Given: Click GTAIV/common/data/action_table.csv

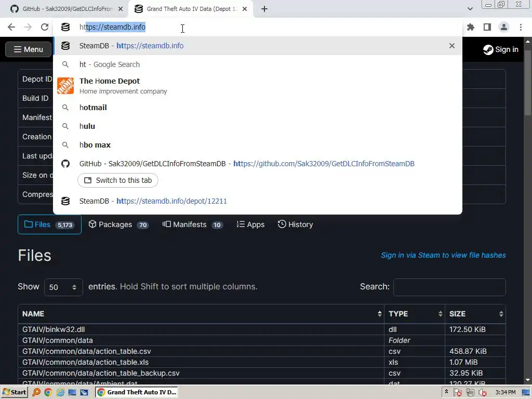Looking at the screenshot, I should pyautogui.click(x=87, y=351).
